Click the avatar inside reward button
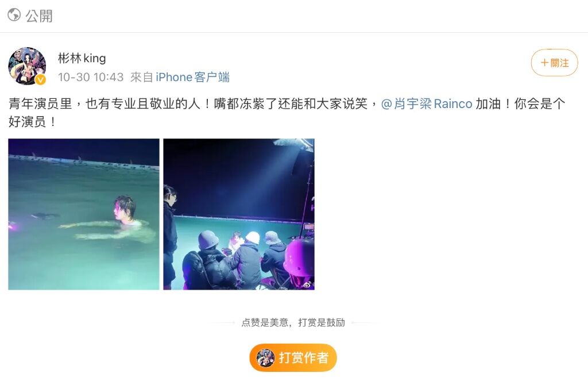This screenshot has height=392, width=588. 265,358
